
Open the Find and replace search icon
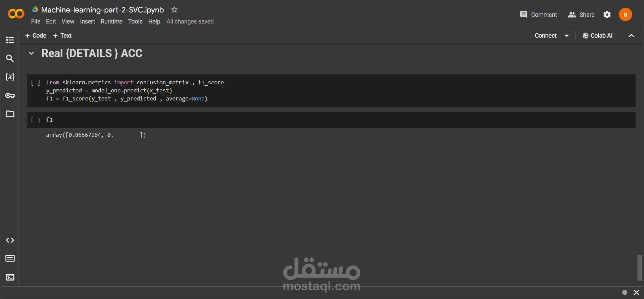click(x=10, y=58)
